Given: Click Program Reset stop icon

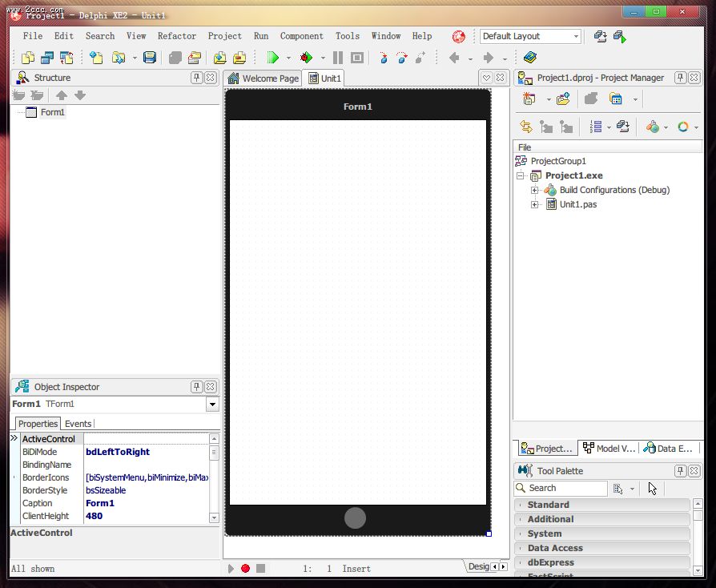Looking at the screenshot, I should (357, 58).
